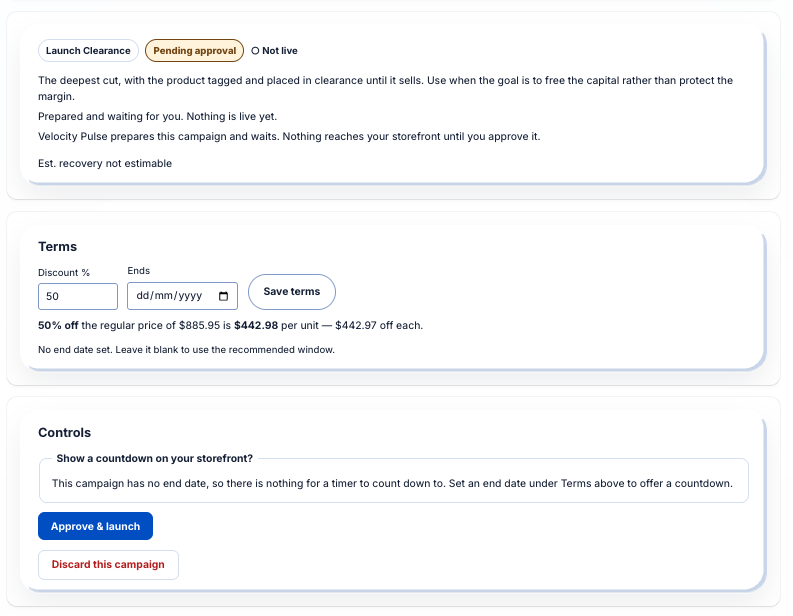This screenshot has height=616, width=793.
Task: Open the calendar picker in Ends field
Action: [x=223, y=296]
